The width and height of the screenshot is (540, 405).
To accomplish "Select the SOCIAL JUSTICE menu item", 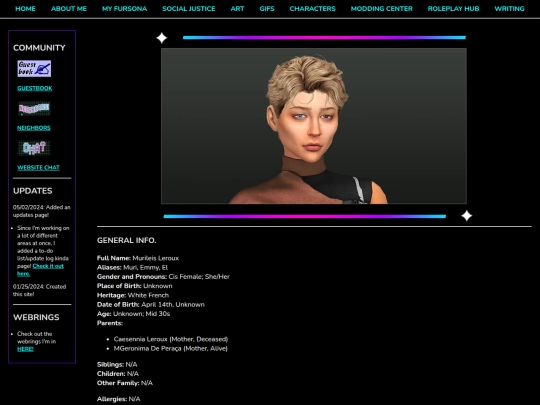I will pyautogui.click(x=189, y=9).
